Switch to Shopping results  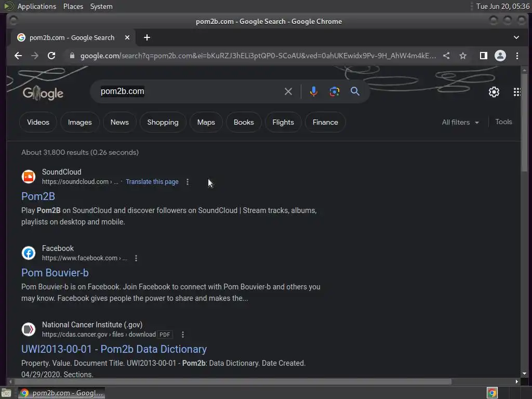coord(163,122)
